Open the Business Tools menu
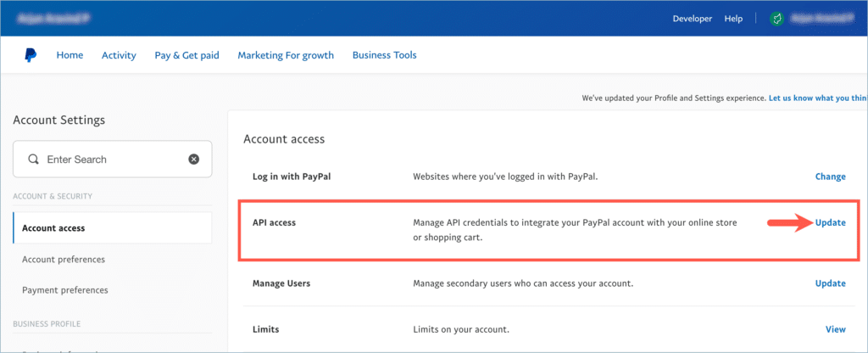This screenshot has height=353, width=868. 384,55
